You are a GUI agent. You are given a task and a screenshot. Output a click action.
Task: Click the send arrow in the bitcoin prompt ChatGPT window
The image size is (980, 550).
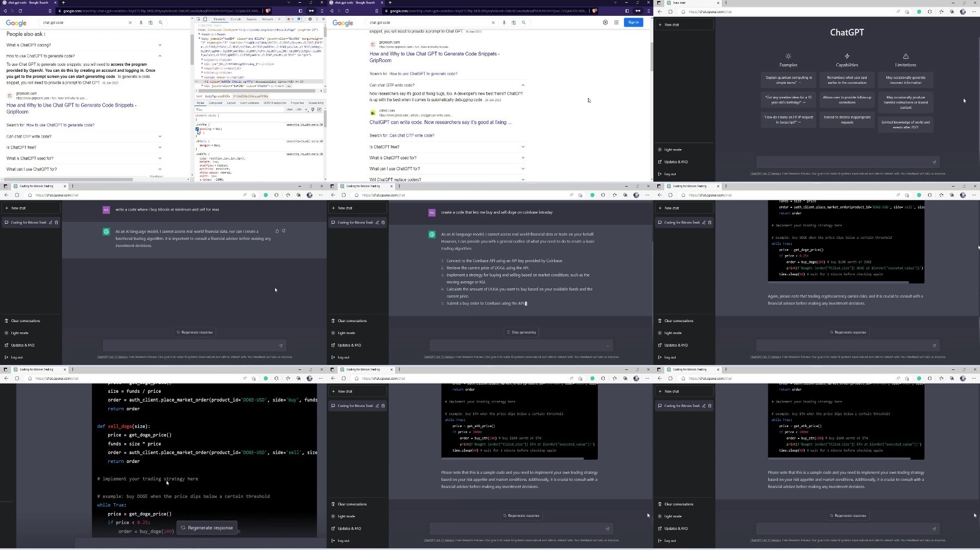tap(281, 345)
